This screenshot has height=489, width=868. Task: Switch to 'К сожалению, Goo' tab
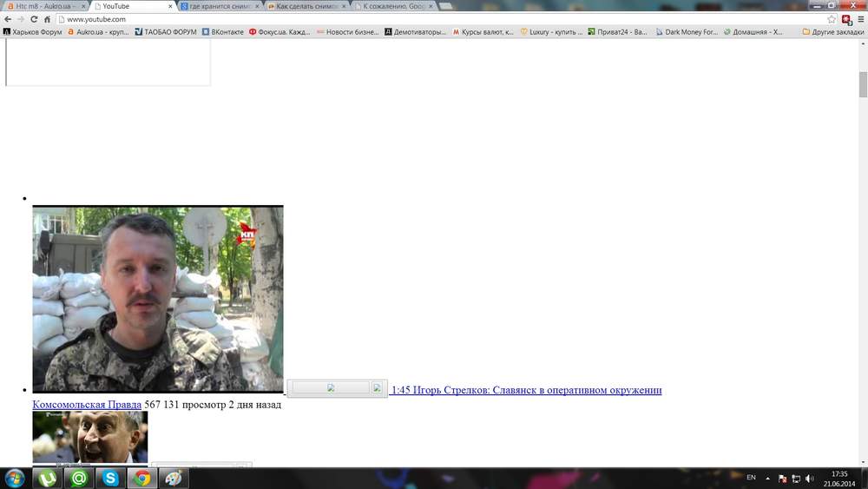click(393, 6)
